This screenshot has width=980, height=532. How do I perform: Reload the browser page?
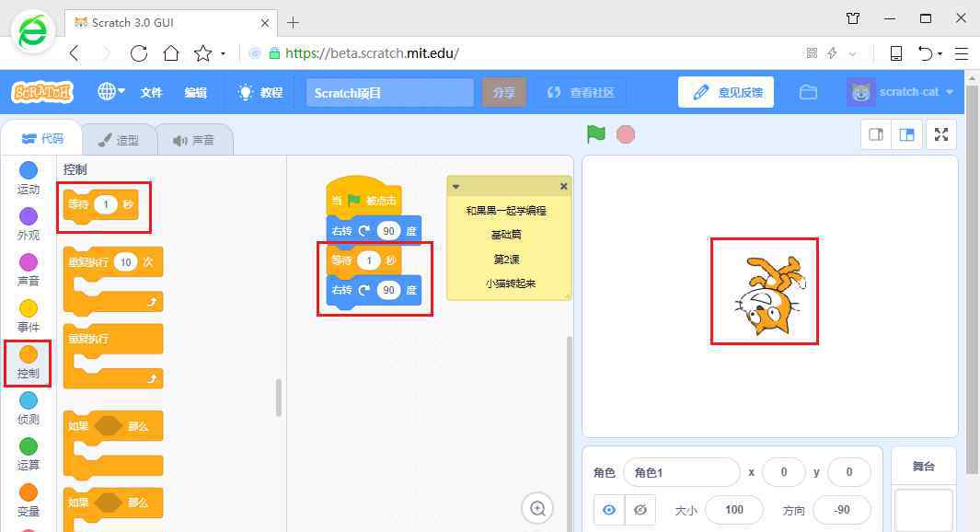(139, 53)
